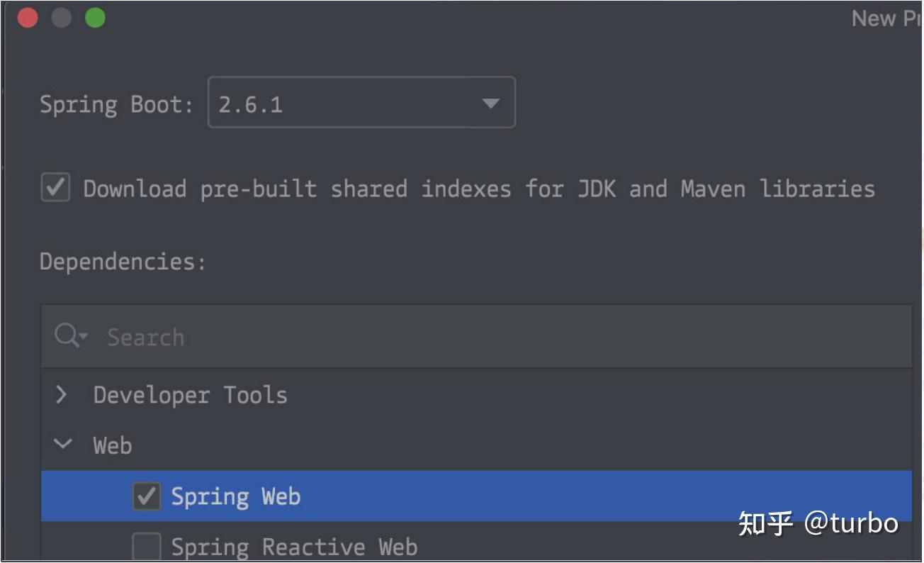Click the Web category chevron icon

point(62,445)
